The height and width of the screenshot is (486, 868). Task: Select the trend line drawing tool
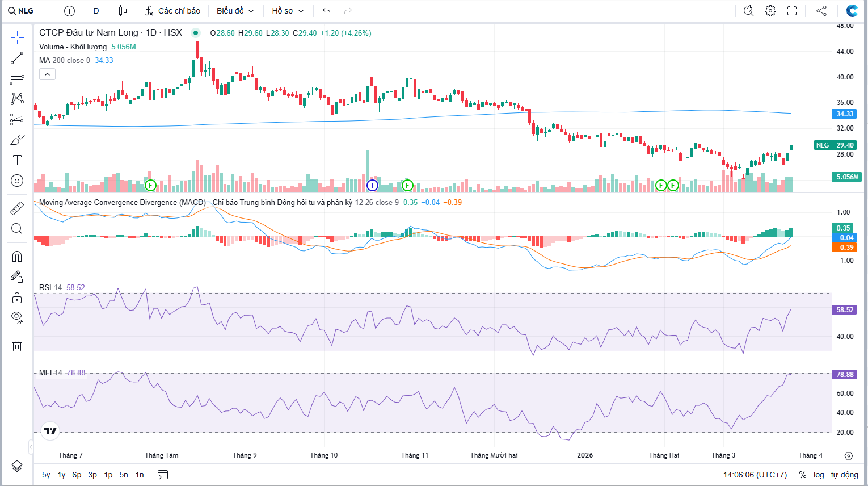(x=17, y=58)
